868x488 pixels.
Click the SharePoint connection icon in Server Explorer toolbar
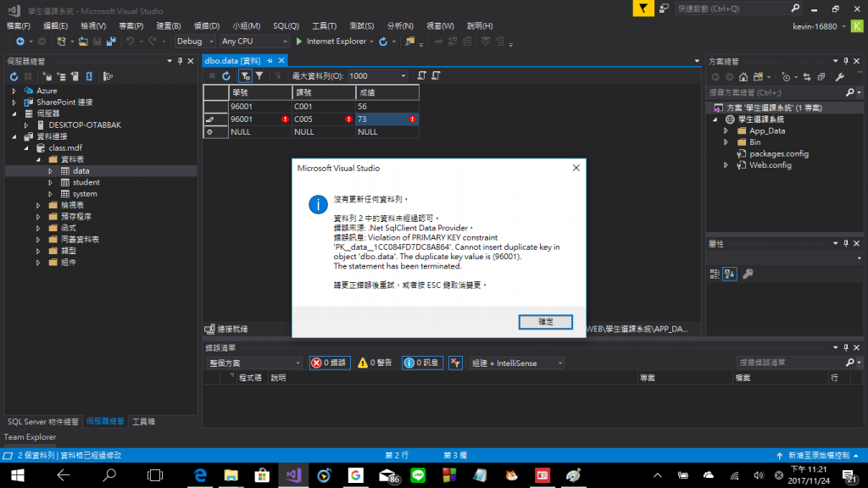(89, 76)
